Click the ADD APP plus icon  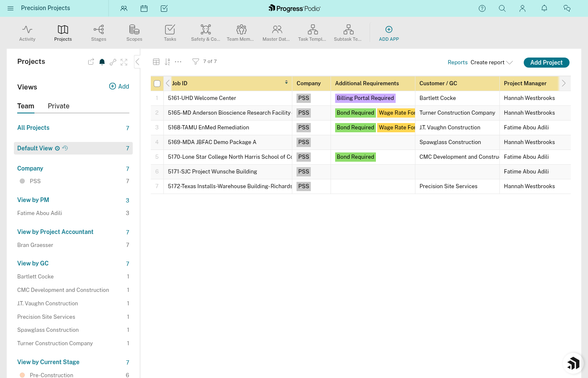pyautogui.click(x=388, y=29)
